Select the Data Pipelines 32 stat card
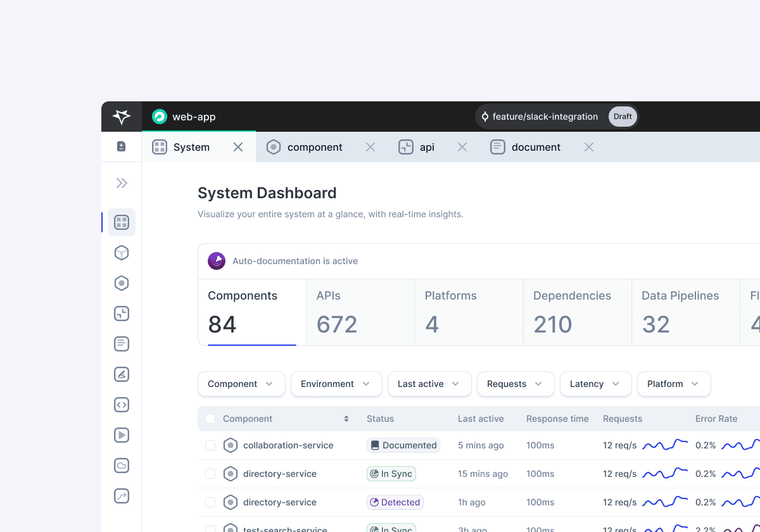Viewport: 760px width, 532px height. coord(686,312)
